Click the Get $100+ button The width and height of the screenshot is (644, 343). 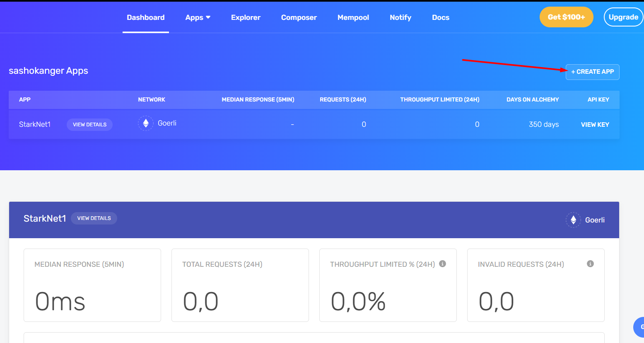click(x=566, y=17)
